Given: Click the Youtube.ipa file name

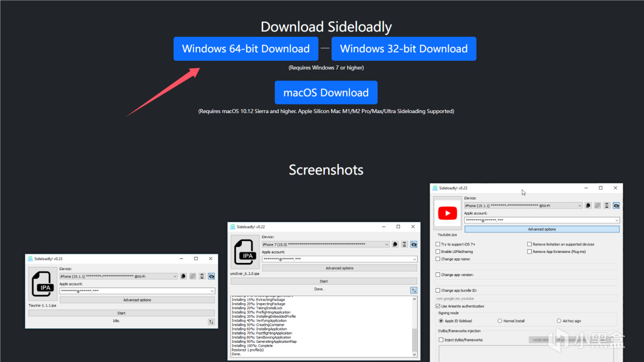Looking at the screenshot, I should tap(447, 235).
